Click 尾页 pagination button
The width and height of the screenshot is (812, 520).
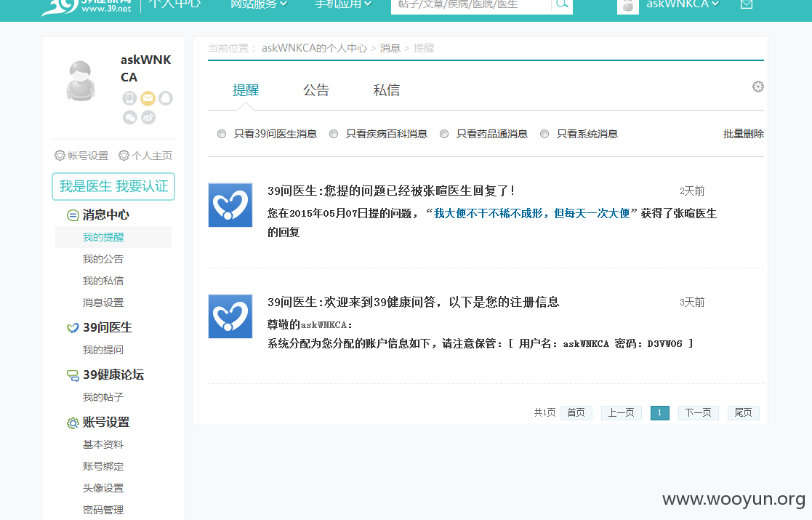point(743,413)
